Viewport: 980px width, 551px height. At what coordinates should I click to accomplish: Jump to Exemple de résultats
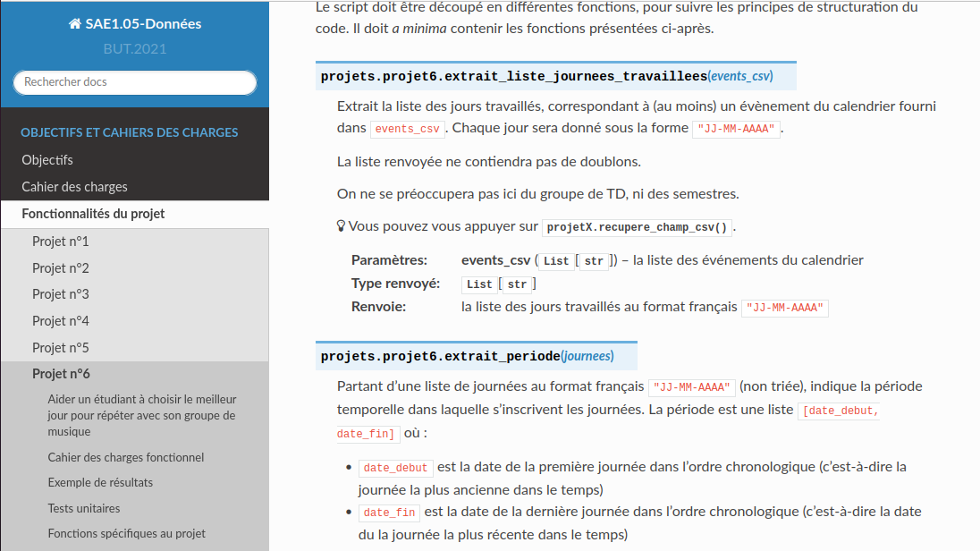(x=100, y=483)
